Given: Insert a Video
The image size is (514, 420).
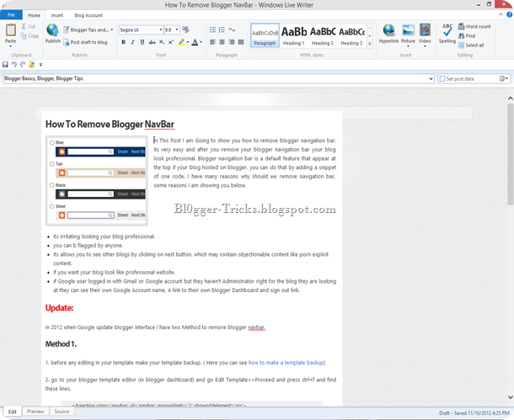Looking at the screenshot, I should click(x=425, y=34).
